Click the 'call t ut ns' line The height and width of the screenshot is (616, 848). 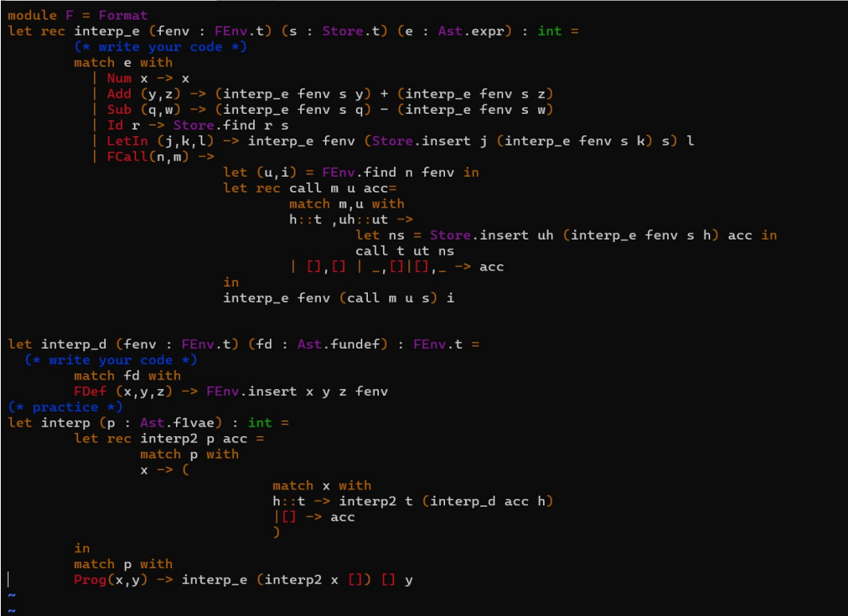click(404, 251)
